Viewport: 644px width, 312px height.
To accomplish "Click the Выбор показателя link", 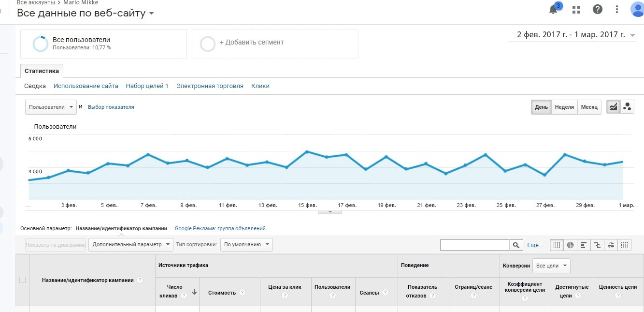I will (x=111, y=107).
